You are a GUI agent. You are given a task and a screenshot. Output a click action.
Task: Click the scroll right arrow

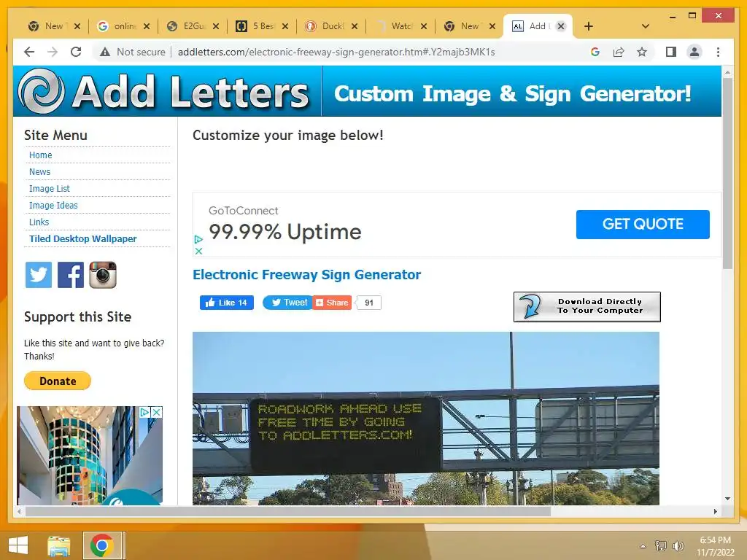(x=715, y=511)
